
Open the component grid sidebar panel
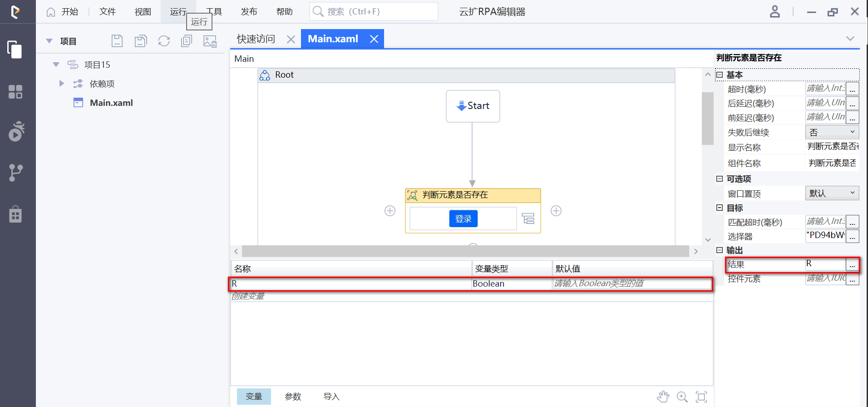pyautogui.click(x=15, y=92)
